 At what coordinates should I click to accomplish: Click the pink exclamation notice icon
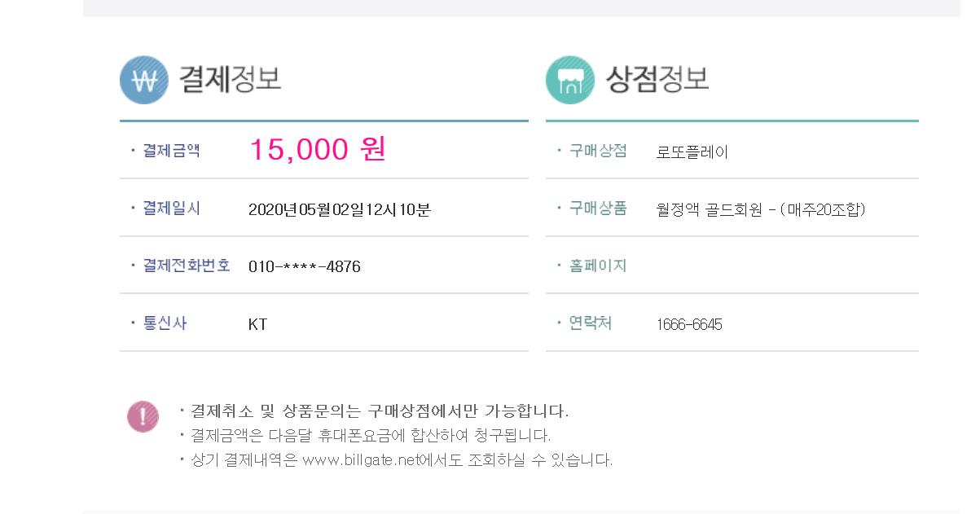(x=143, y=416)
